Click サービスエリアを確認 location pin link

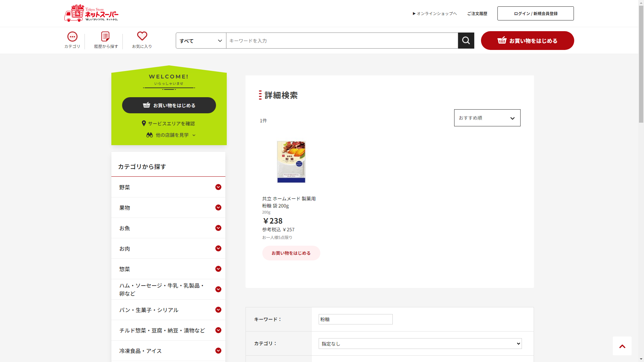[x=168, y=123]
